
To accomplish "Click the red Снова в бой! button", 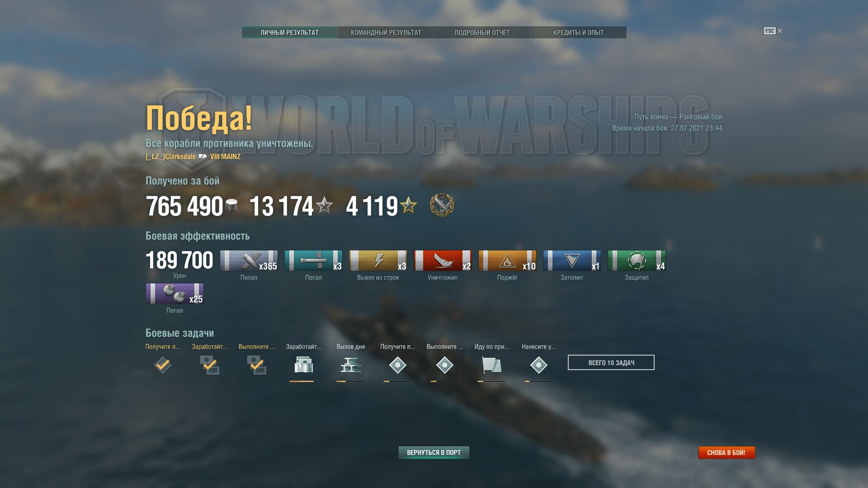I will 726,452.
